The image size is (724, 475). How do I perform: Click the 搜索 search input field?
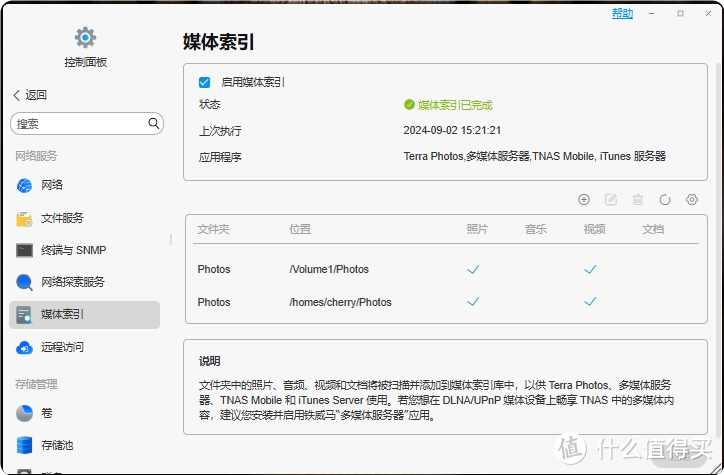coord(78,123)
